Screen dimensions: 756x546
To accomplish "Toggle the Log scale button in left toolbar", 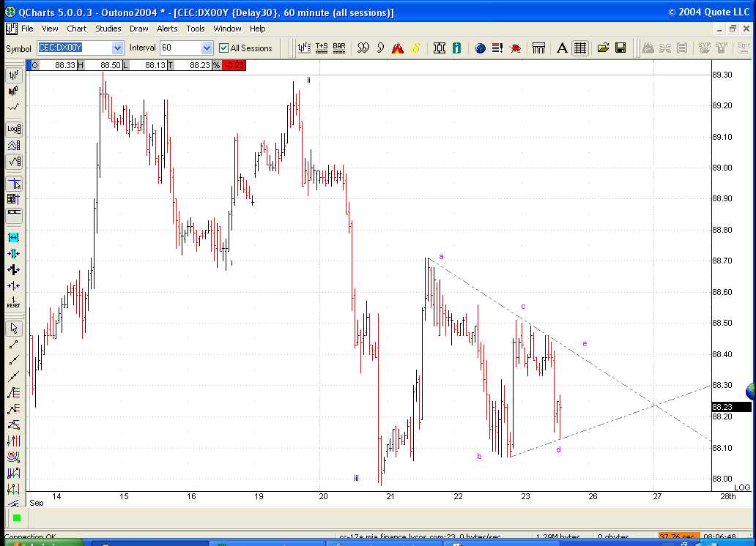I will pos(13,129).
